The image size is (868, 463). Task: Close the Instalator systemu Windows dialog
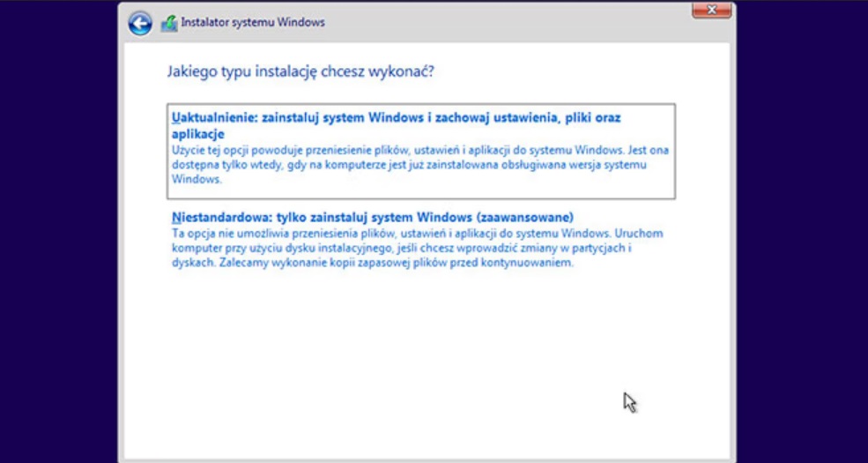[x=711, y=10]
